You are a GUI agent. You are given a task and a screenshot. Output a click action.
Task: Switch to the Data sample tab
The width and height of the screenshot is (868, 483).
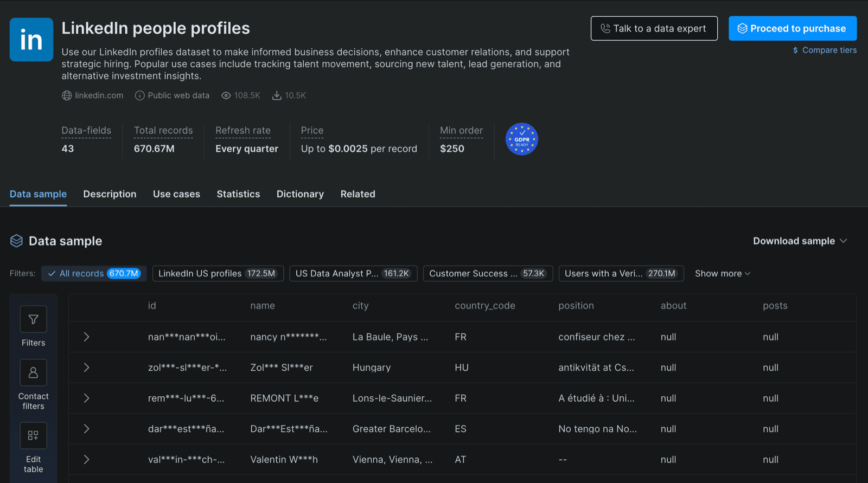click(38, 194)
